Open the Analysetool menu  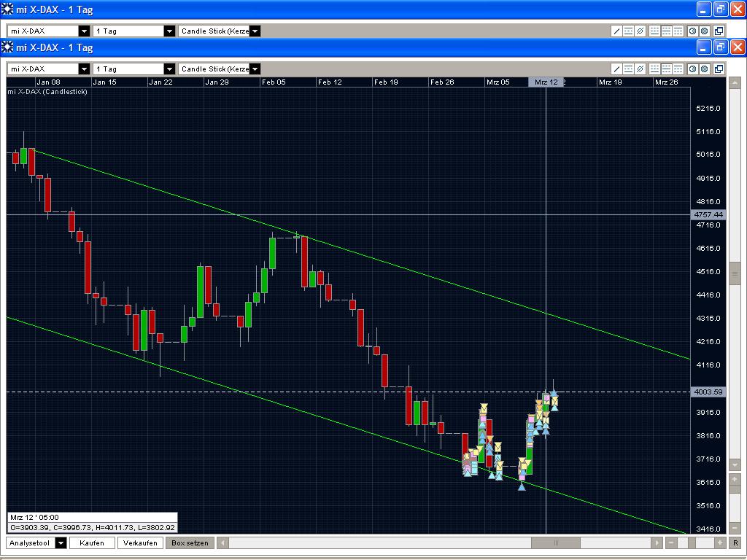pos(36,542)
